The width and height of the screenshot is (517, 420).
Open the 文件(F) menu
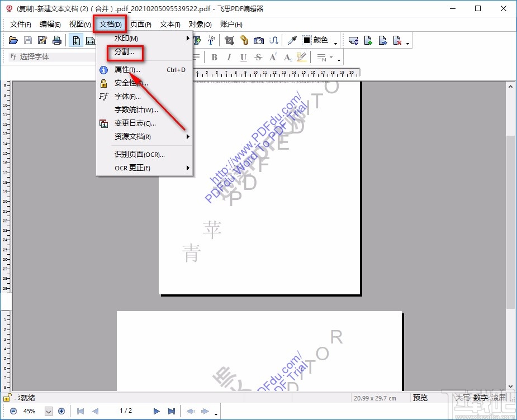[21, 24]
